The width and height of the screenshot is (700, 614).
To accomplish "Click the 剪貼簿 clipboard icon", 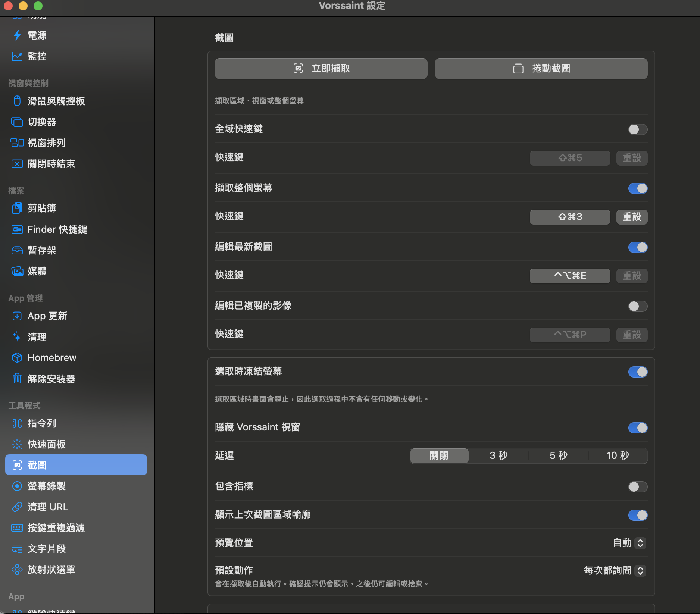I will (17, 208).
